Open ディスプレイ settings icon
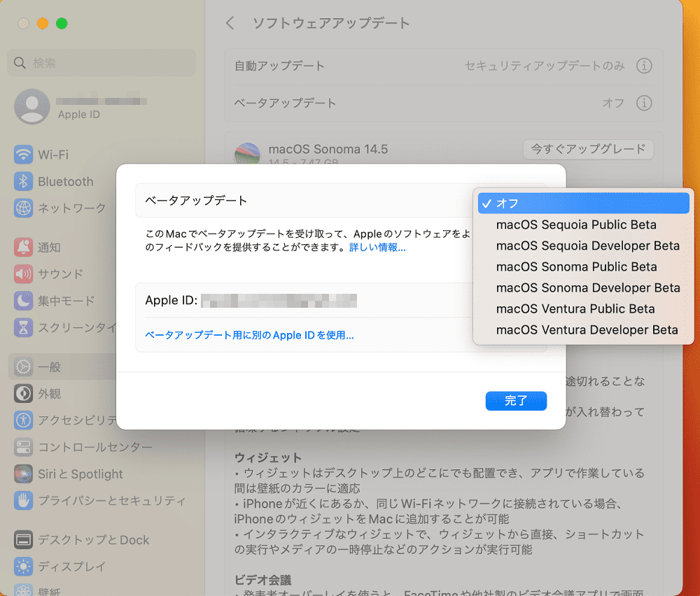The image size is (700, 596). [x=23, y=567]
